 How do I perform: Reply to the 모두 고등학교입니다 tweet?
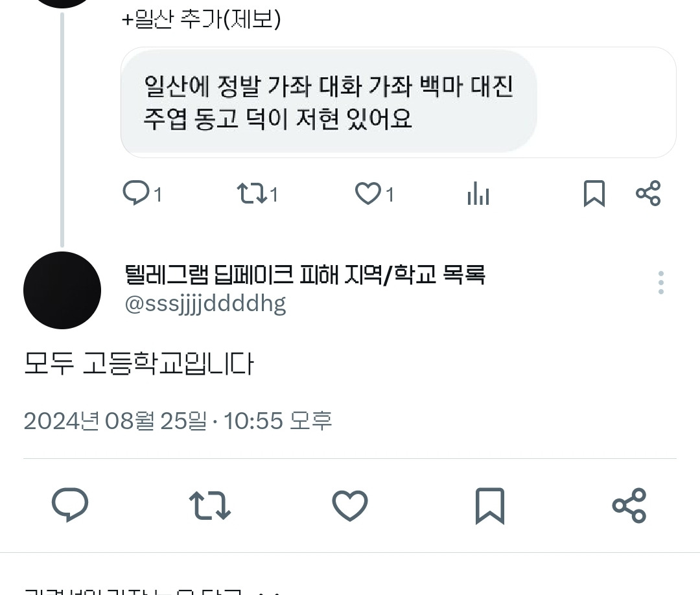(70, 505)
